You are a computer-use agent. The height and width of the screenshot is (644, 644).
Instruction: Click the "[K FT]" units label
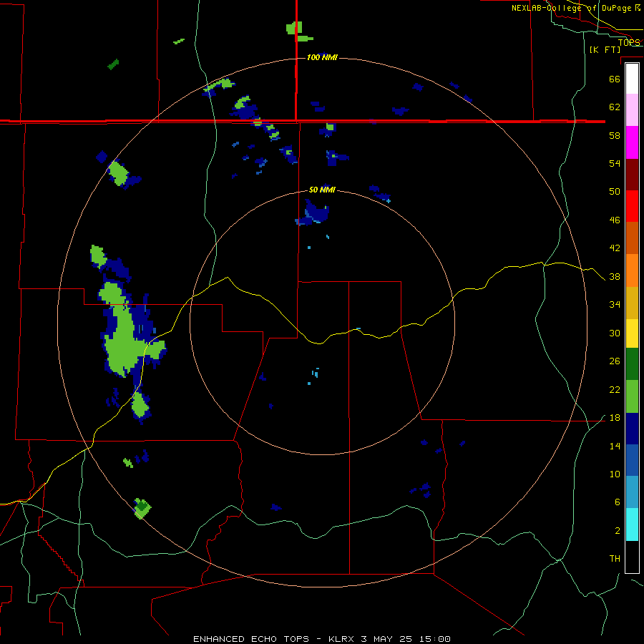(x=605, y=49)
